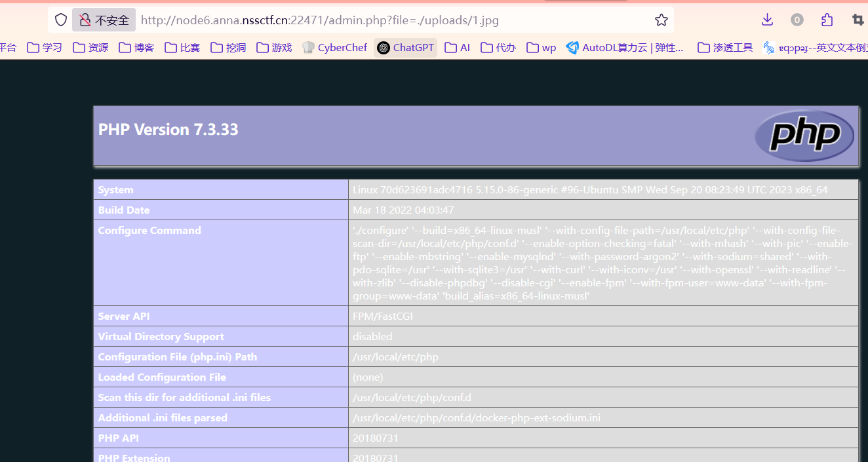
Task: Select the Loaded Configuration File label
Action: tap(162, 377)
